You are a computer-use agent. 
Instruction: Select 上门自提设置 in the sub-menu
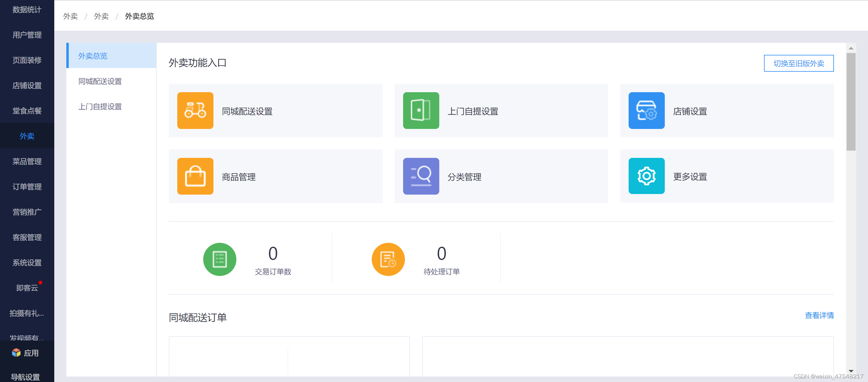[100, 107]
